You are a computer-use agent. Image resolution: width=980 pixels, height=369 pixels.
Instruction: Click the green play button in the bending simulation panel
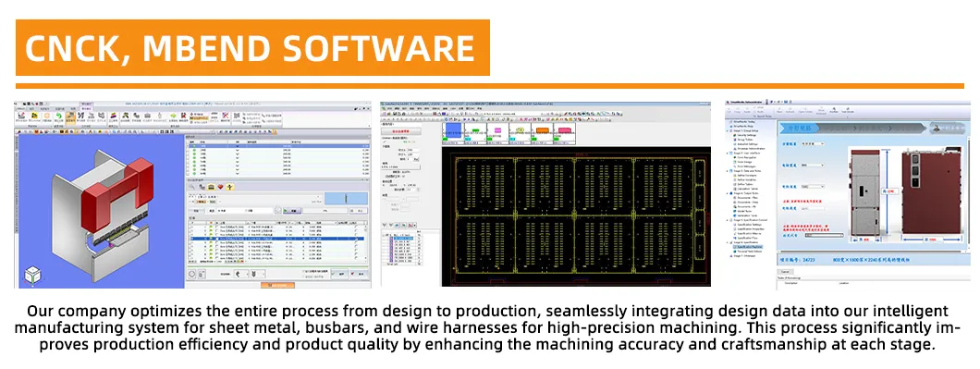click(x=292, y=211)
